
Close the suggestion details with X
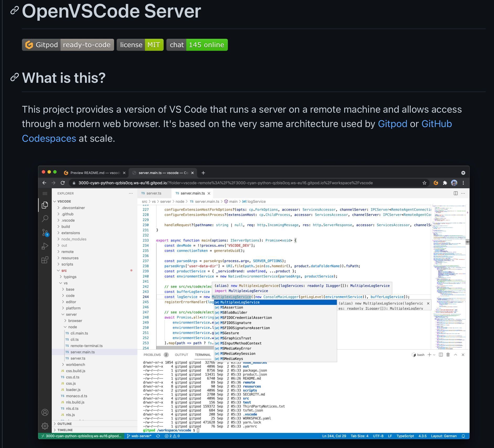click(428, 303)
